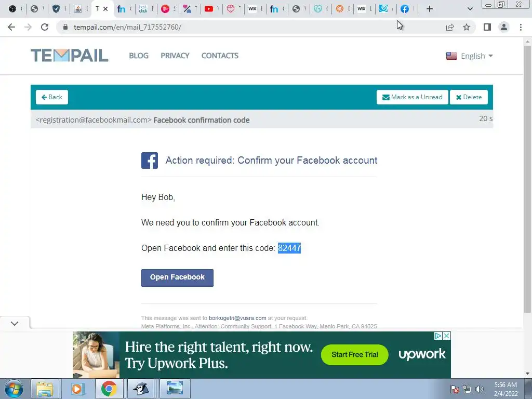Viewport: 532px width, 399px height.
Task: Click the Facebook confirmation code subject
Action: pos(202,120)
